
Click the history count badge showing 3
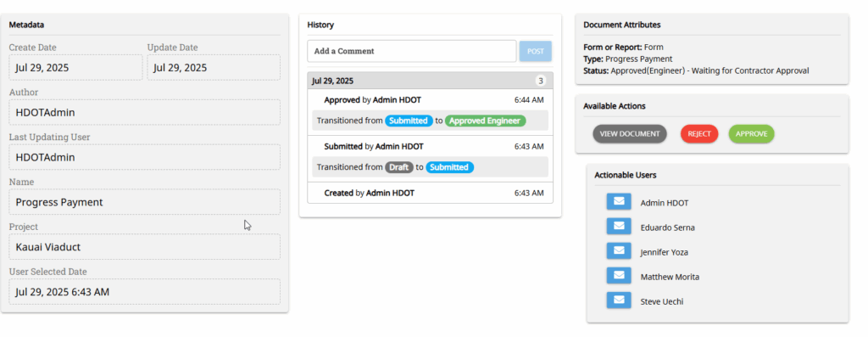(541, 81)
